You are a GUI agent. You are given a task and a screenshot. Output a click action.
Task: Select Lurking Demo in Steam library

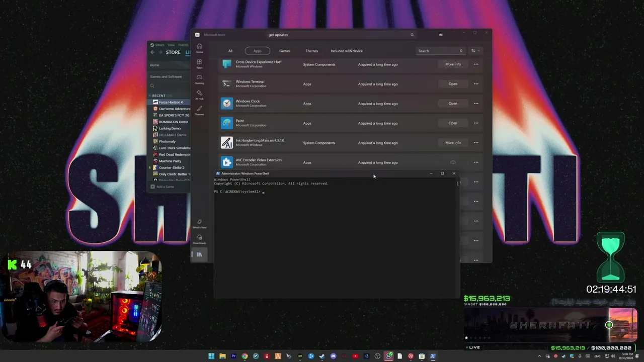point(170,128)
